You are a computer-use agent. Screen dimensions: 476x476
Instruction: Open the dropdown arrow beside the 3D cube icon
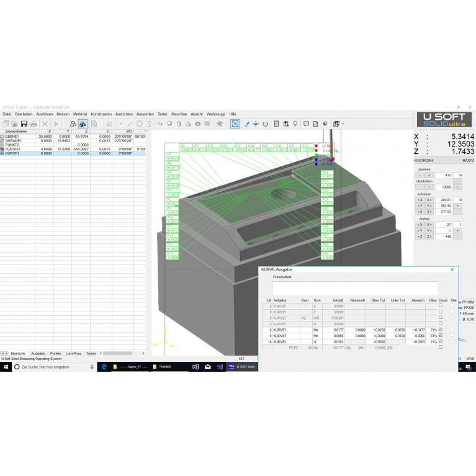tap(343, 123)
